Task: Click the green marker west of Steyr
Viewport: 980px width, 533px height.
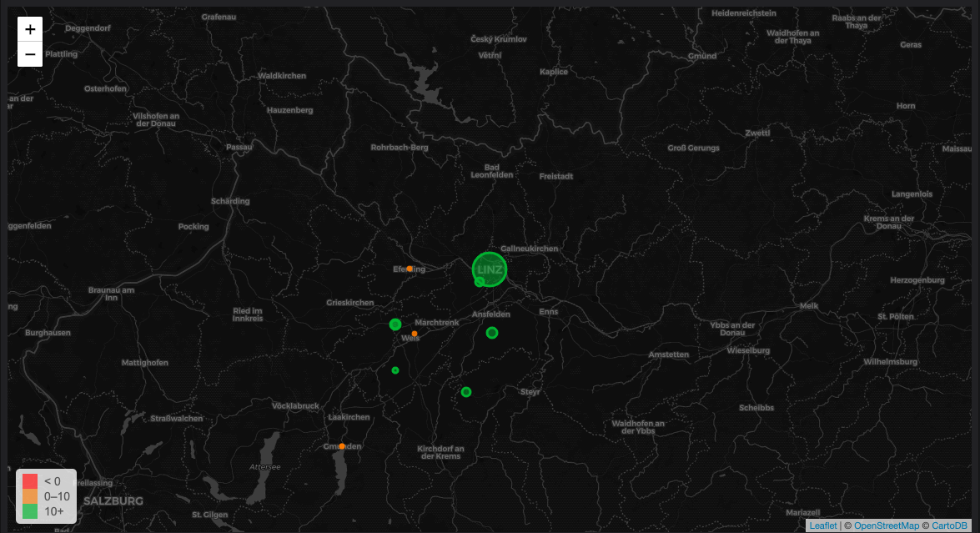Action: coord(466,392)
